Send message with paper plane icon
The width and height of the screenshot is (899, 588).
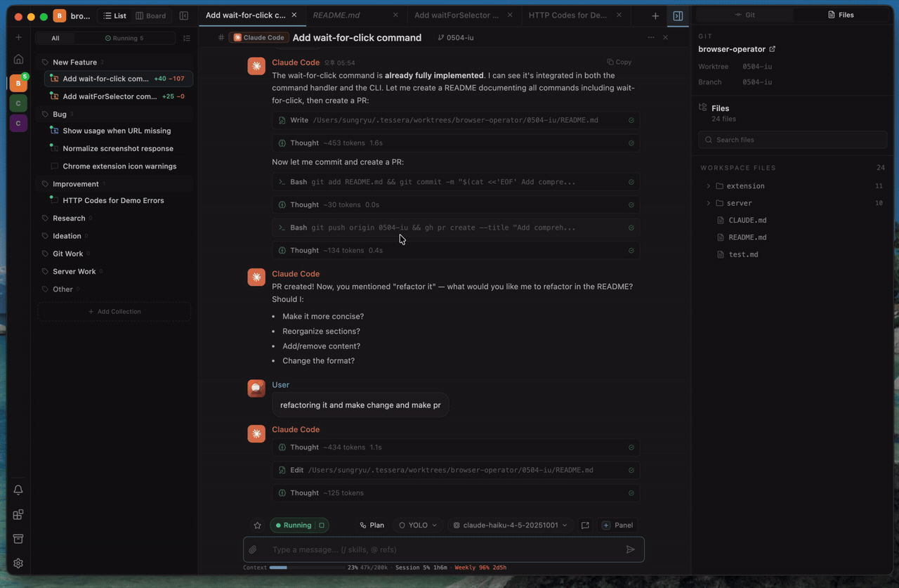(x=631, y=549)
